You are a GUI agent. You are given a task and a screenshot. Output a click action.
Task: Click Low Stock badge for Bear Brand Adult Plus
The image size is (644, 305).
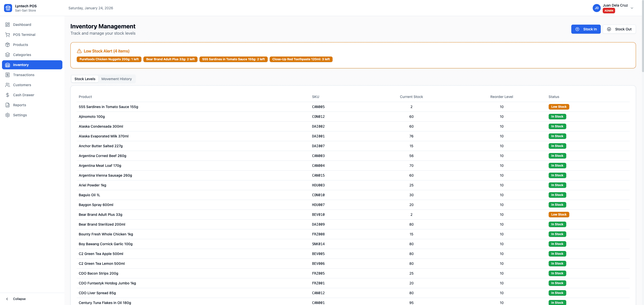(x=559, y=215)
